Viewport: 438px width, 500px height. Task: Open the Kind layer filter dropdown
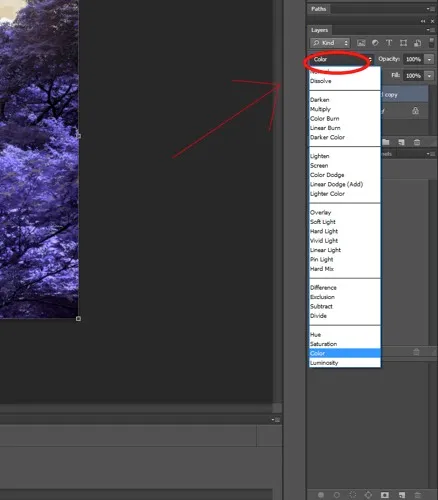(x=330, y=43)
